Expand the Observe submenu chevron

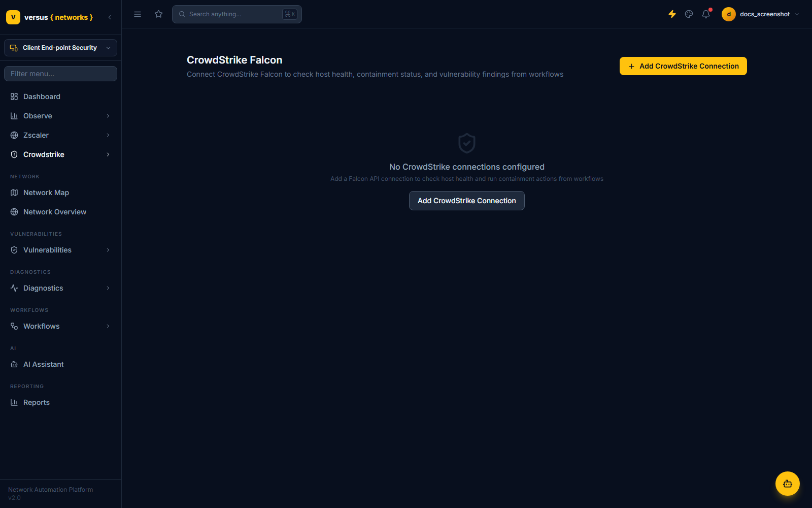pos(108,116)
